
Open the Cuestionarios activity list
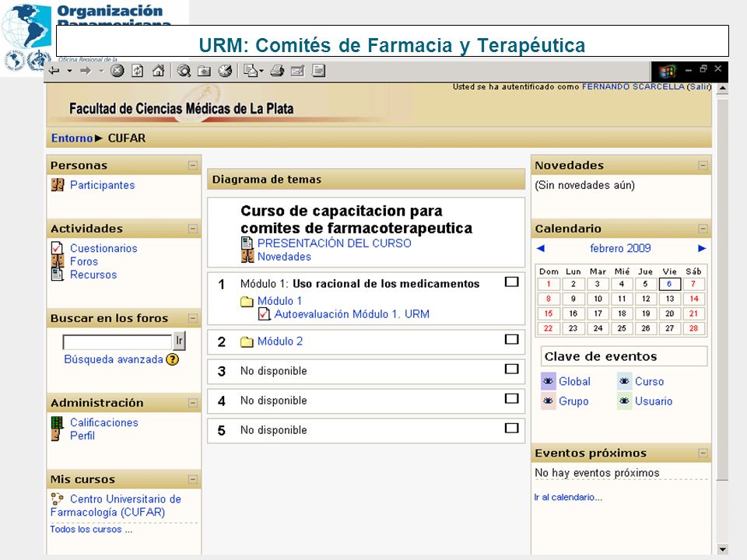click(103, 248)
